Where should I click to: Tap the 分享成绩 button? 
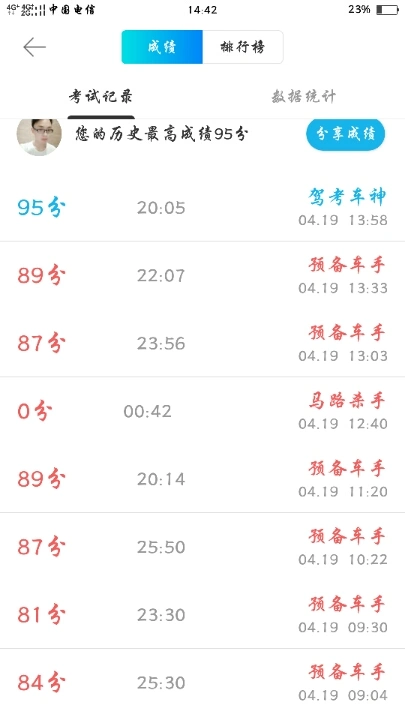346,134
